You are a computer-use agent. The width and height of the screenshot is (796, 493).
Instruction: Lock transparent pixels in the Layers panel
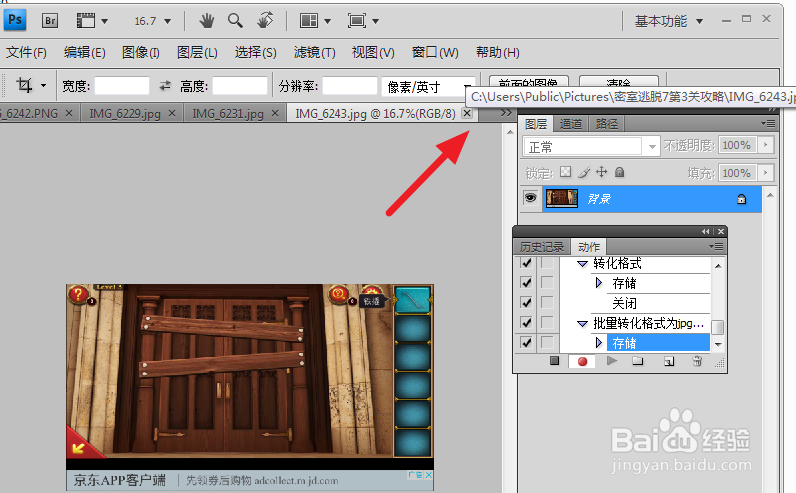566,172
